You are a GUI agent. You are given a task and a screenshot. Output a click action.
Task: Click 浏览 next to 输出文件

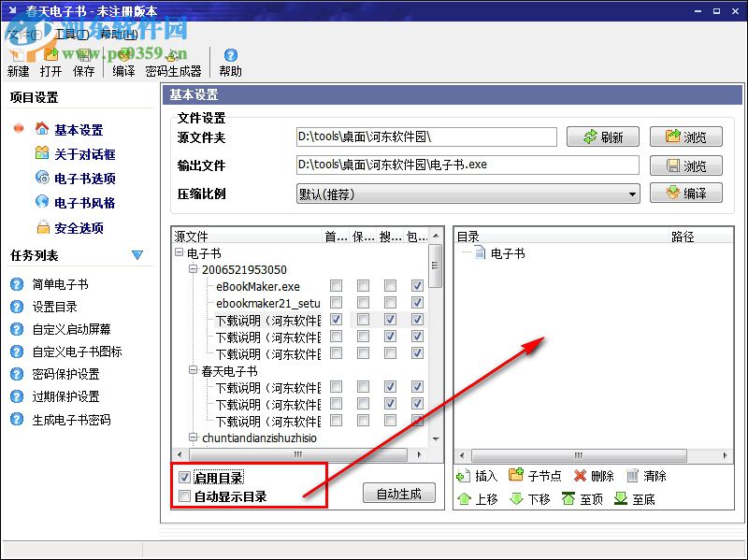click(686, 166)
